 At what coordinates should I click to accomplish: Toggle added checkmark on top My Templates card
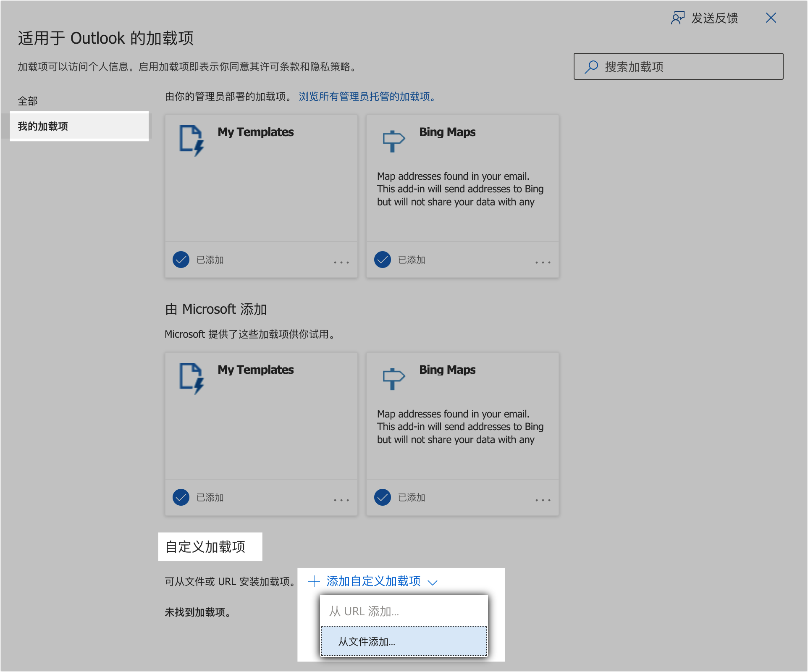[x=181, y=260]
